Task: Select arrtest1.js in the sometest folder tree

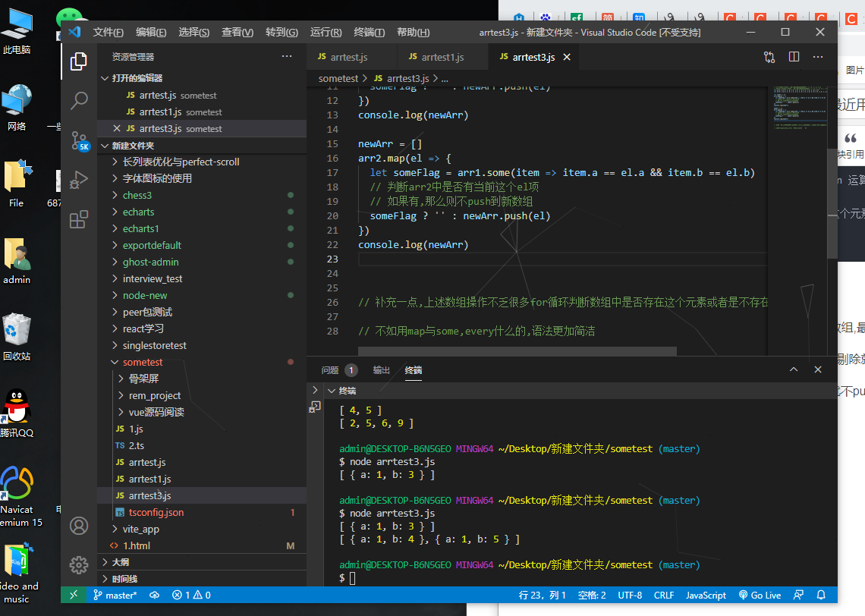Action: click(x=202, y=479)
